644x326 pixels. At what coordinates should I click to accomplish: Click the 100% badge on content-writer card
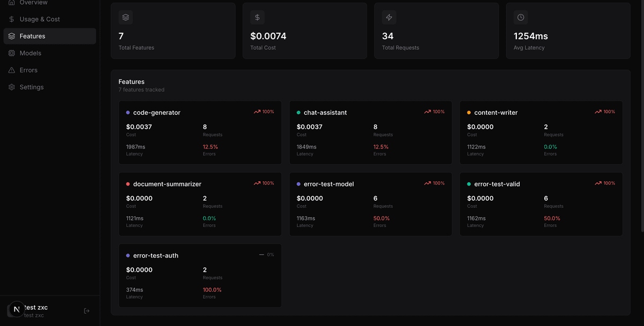(x=605, y=112)
